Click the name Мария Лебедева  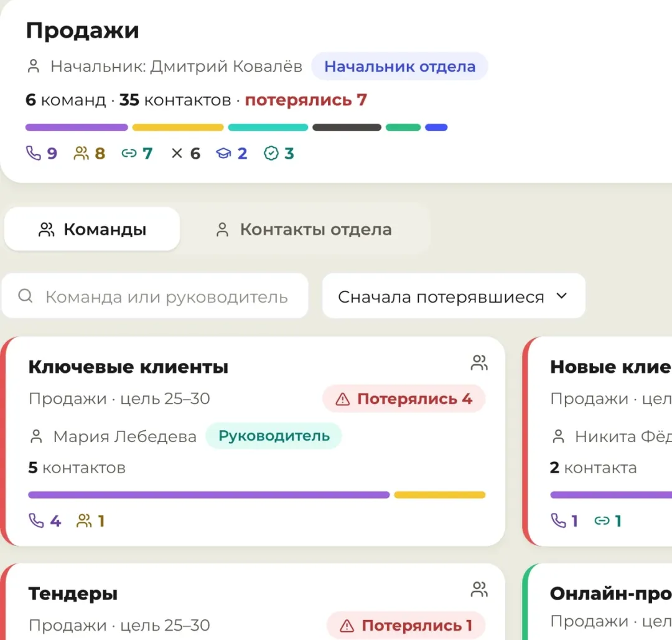click(124, 436)
